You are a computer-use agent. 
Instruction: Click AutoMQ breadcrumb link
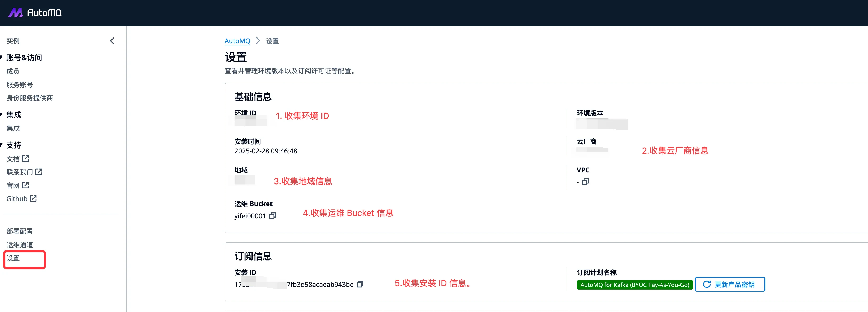point(237,41)
